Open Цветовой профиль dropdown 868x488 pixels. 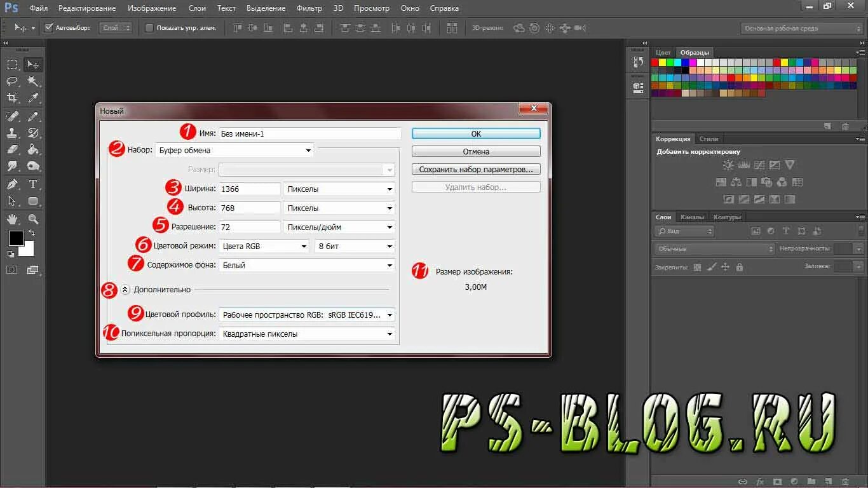(x=307, y=315)
